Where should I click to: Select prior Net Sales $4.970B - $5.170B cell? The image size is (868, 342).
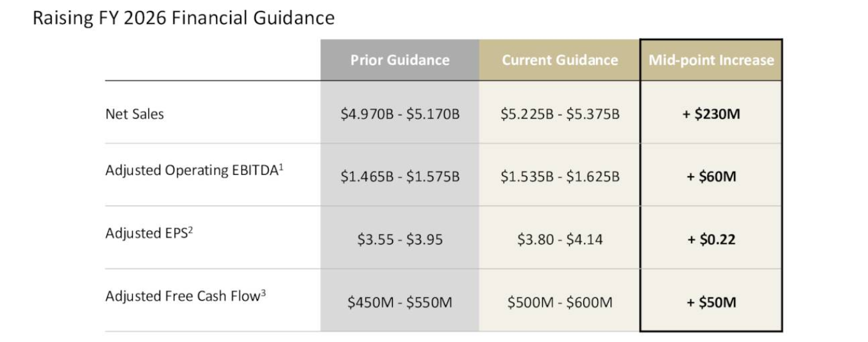(x=400, y=115)
